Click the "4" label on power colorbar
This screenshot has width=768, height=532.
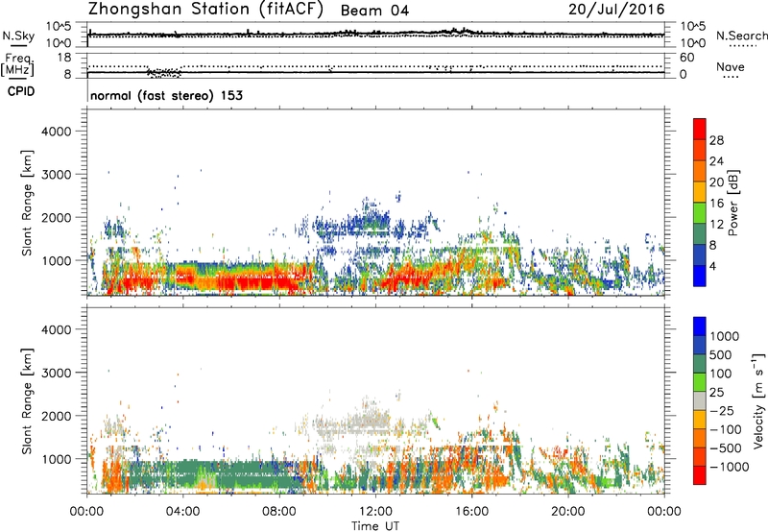[x=713, y=267]
